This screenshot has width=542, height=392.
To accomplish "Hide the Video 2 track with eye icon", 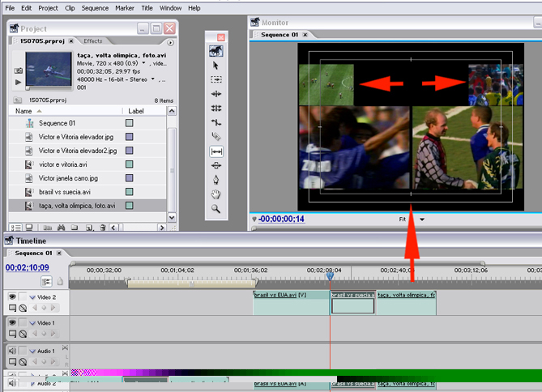I will (12, 297).
